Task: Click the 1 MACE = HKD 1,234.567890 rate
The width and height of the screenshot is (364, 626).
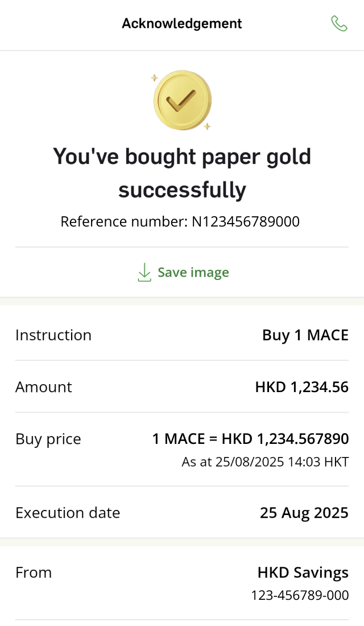Action: point(250,439)
